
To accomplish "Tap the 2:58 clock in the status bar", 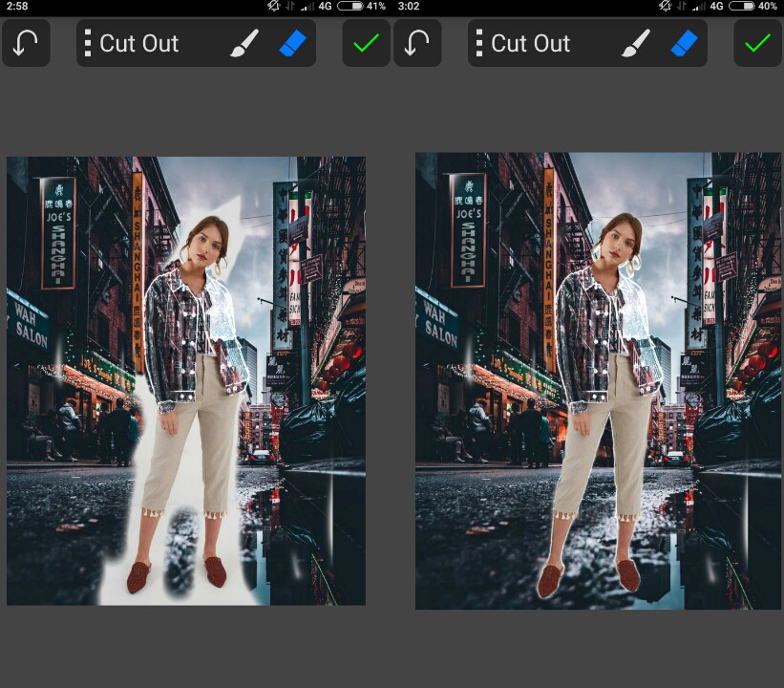I will (x=16, y=6).
